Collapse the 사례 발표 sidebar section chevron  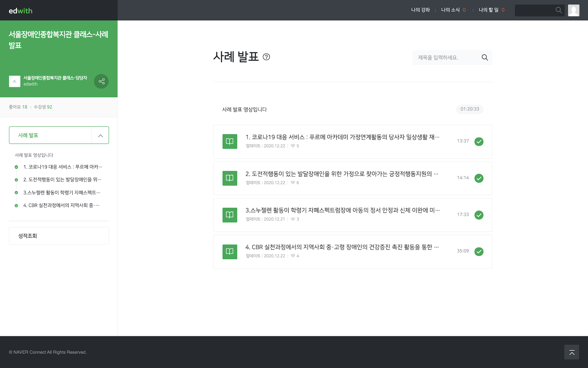point(100,135)
